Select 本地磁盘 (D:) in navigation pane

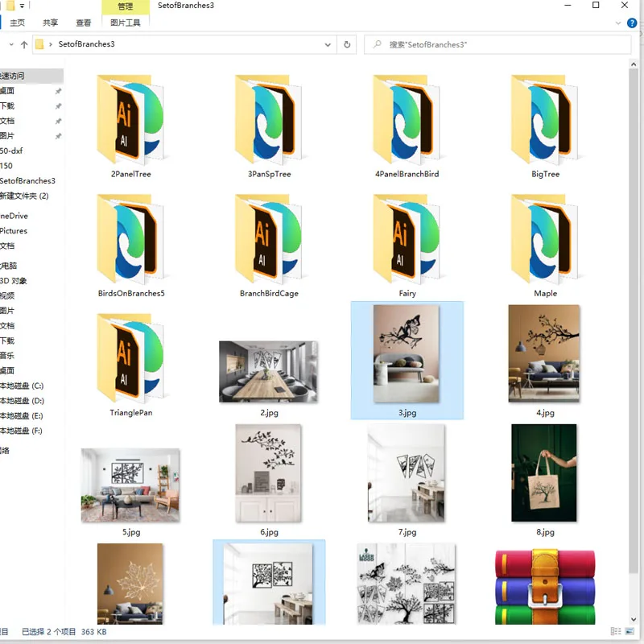click(22, 401)
